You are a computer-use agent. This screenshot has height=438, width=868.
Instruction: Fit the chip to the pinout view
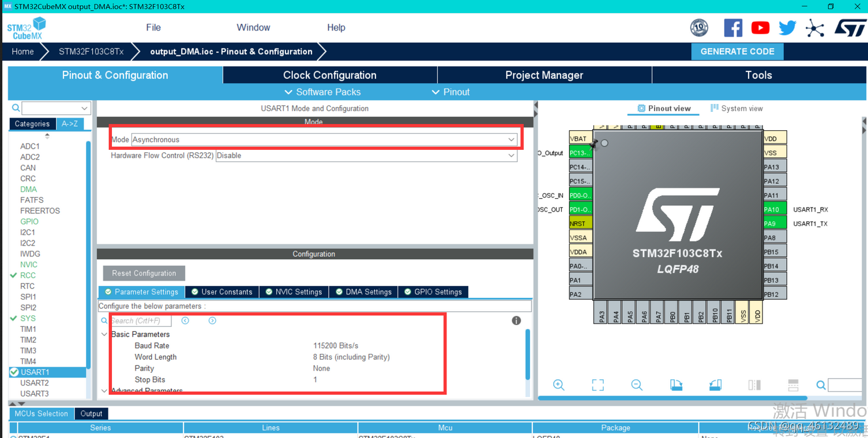[598, 385]
